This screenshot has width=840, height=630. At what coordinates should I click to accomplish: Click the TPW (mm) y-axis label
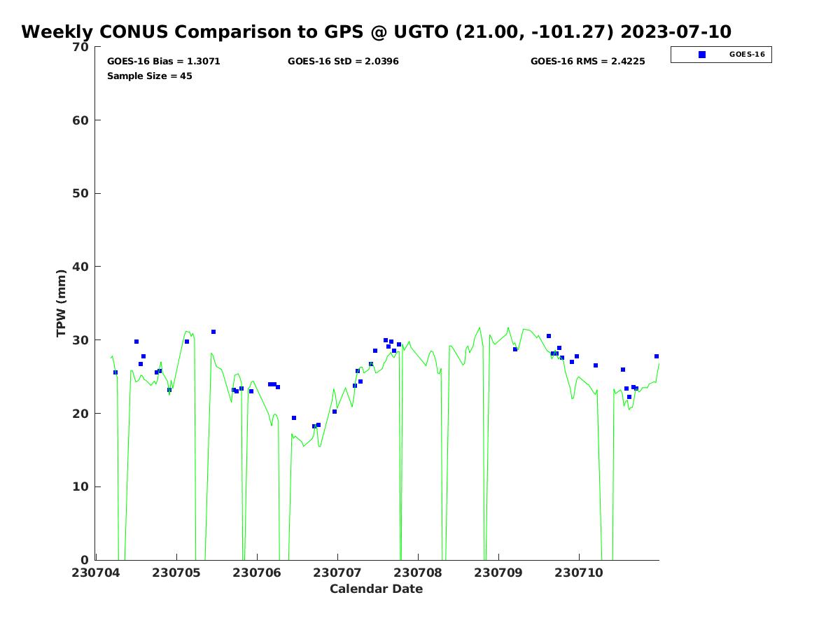[62, 302]
